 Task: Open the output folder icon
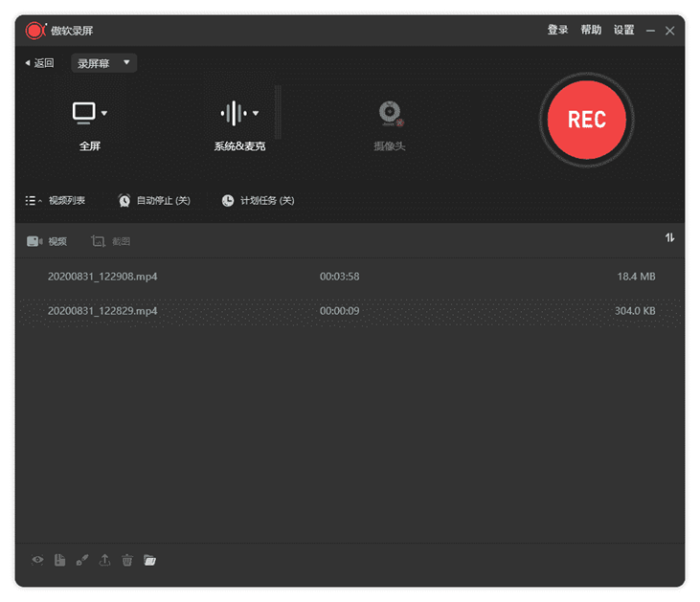pyautogui.click(x=150, y=560)
